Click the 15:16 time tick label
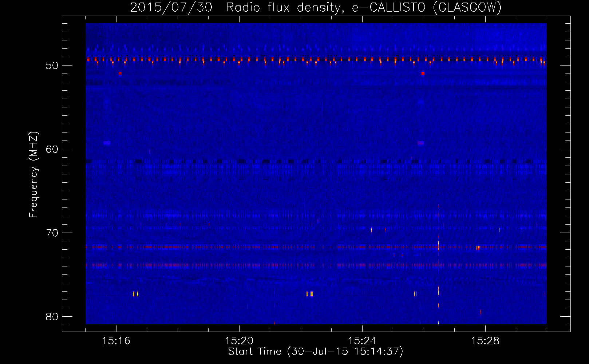The image size is (589, 364). tap(116, 341)
